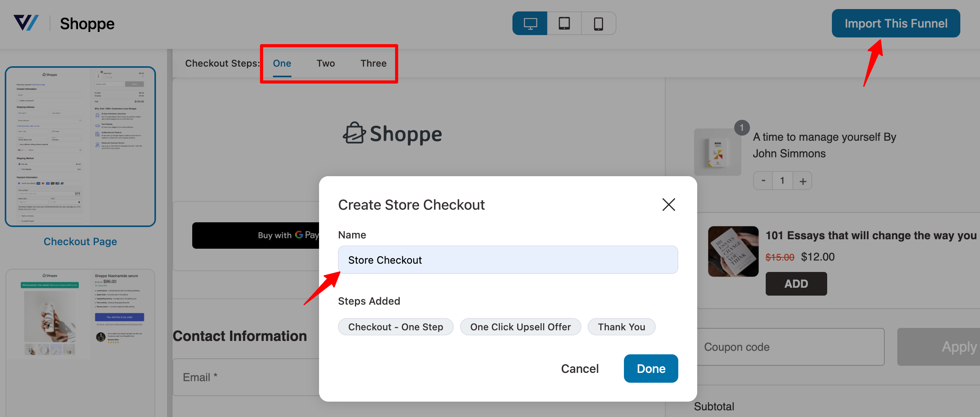This screenshot has width=980, height=417.
Task: Switch to desktop preview mode
Action: 530,24
